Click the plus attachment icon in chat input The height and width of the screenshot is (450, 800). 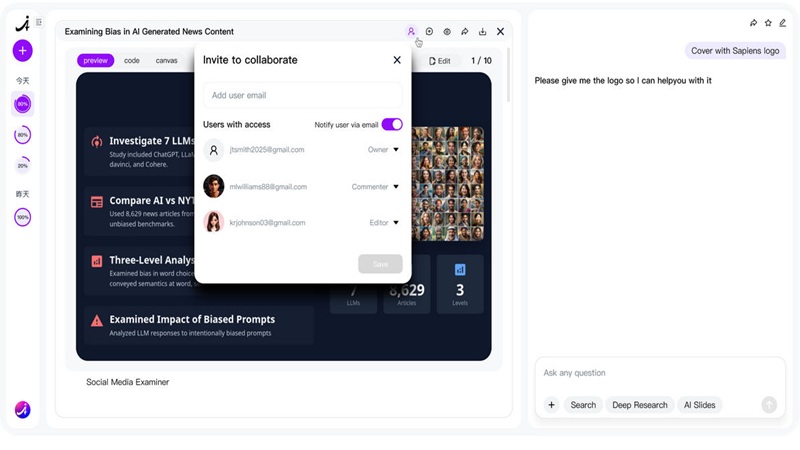pos(551,405)
